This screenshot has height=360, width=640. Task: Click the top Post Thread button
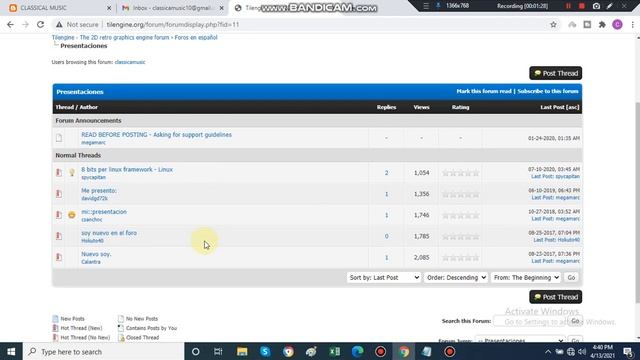556,73
